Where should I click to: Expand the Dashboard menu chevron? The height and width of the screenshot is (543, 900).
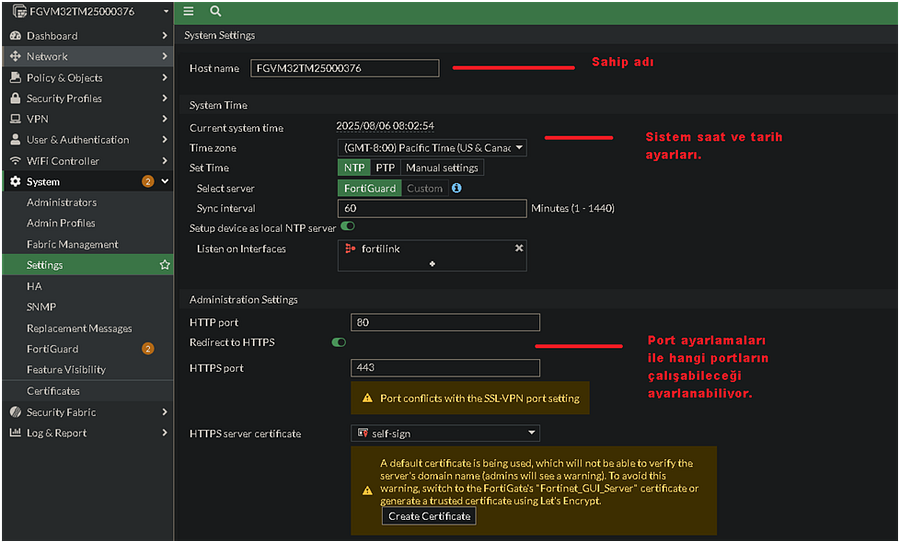[x=165, y=36]
